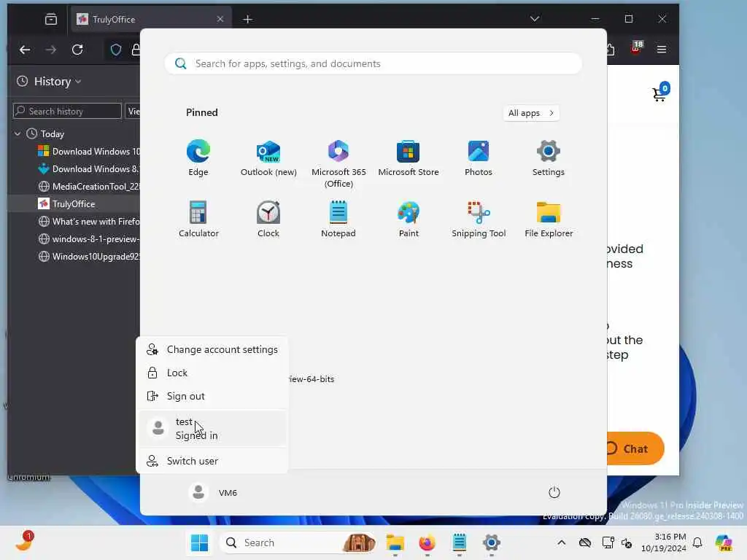
Task: Open the Clock app
Action: pyautogui.click(x=268, y=219)
